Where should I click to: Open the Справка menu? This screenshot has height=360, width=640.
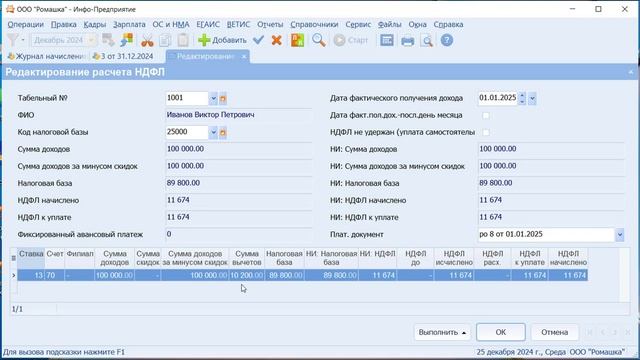448,24
